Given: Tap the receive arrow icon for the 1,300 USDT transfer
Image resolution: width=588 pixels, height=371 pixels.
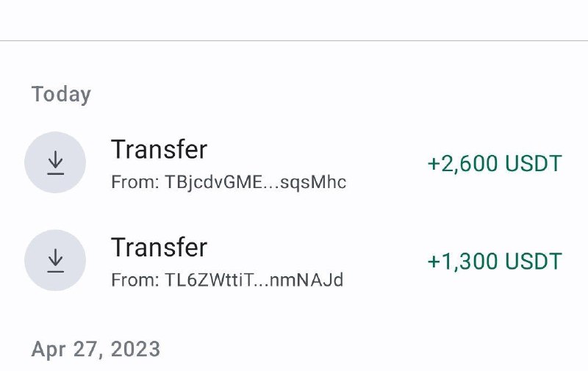Looking at the screenshot, I should tap(56, 261).
